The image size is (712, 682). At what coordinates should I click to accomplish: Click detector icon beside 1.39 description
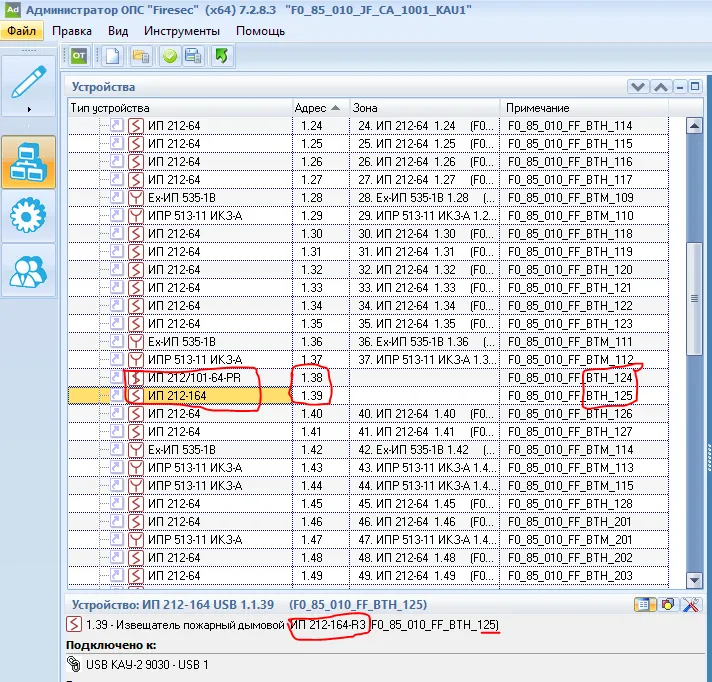[x=74, y=624]
